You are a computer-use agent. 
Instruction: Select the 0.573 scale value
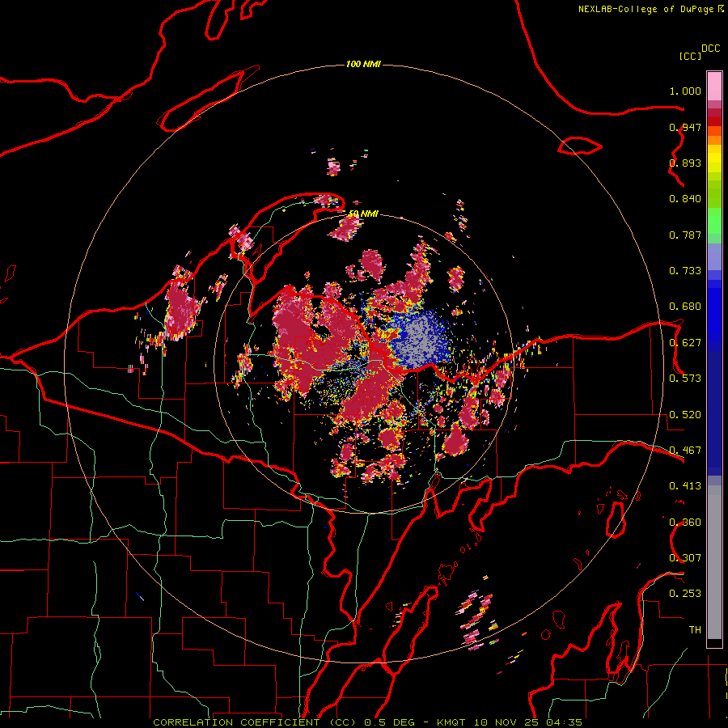[685, 379]
